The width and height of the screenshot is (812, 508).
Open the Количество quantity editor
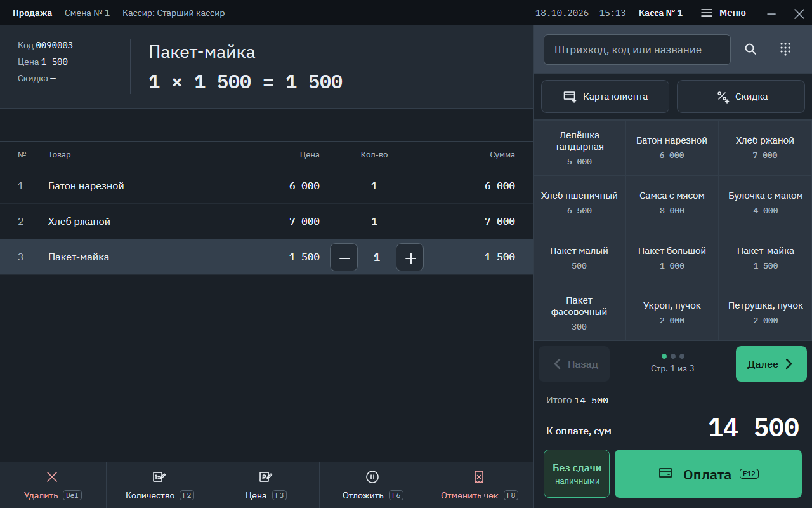tap(159, 485)
